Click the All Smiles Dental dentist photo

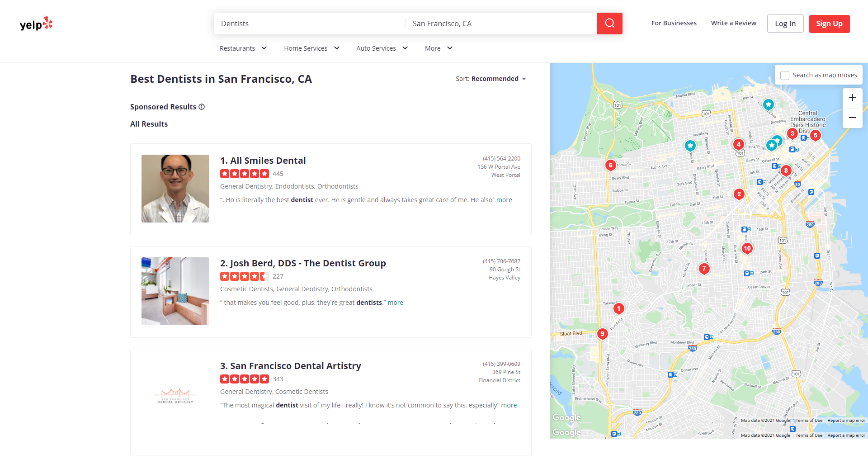175,188
